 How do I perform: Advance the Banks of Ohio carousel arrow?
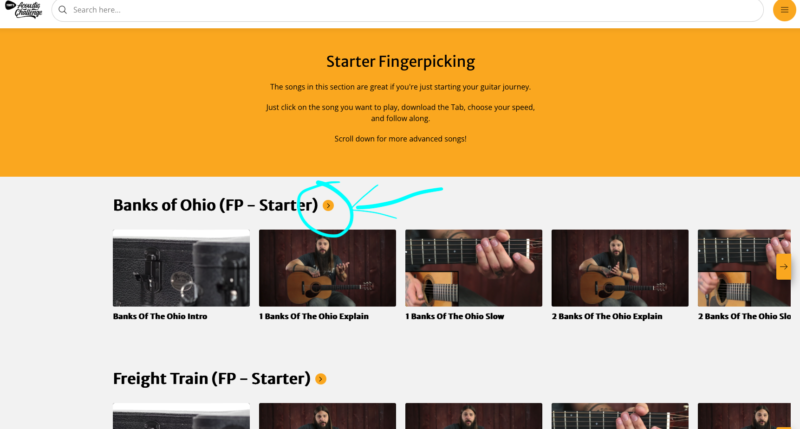click(784, 266)
